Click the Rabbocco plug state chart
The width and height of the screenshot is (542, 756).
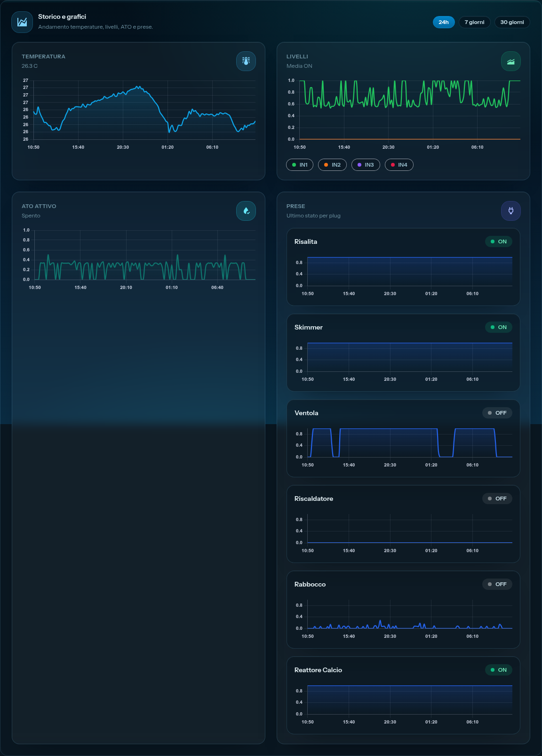[404, 618]
